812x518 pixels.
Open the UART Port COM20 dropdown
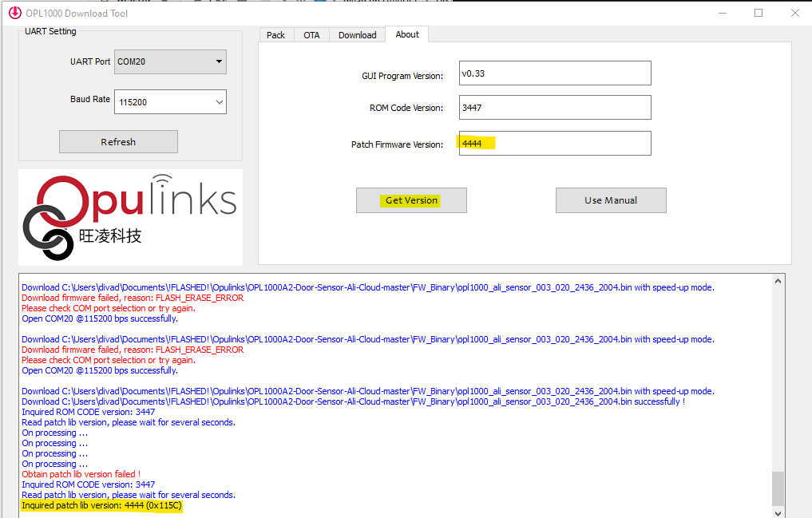pyautogui.click(x=170, y=61)
